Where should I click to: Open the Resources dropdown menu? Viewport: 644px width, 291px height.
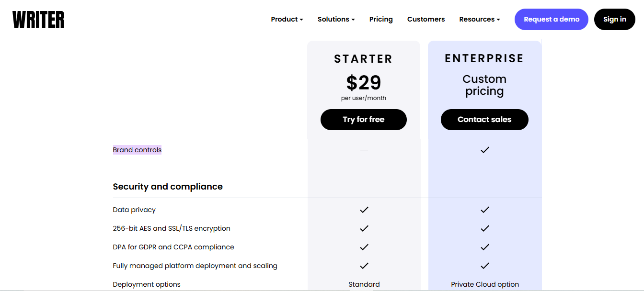[x=480, y=19]
